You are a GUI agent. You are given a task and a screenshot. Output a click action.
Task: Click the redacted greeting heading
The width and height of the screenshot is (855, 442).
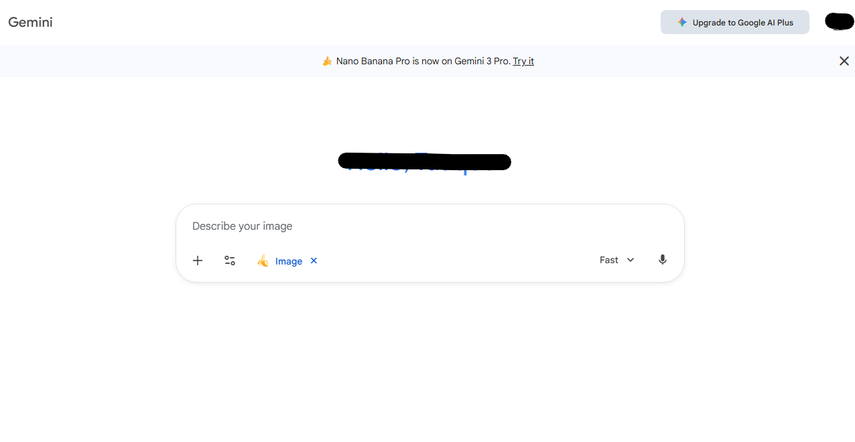[425, 161]
